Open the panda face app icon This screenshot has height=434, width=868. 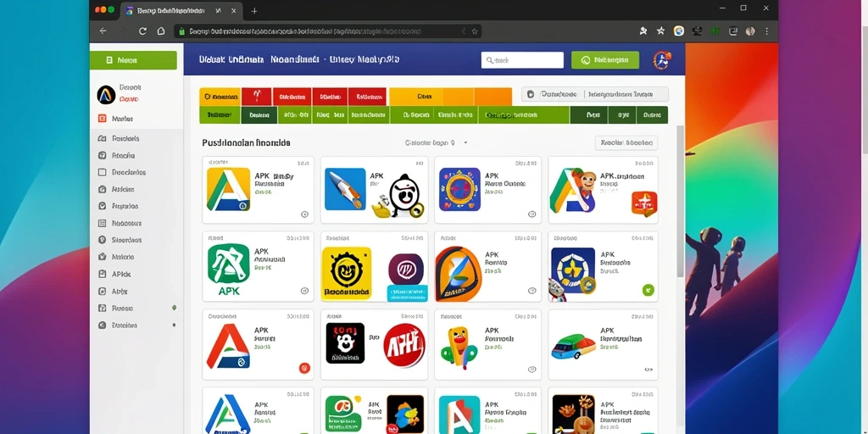click(404, 194)
